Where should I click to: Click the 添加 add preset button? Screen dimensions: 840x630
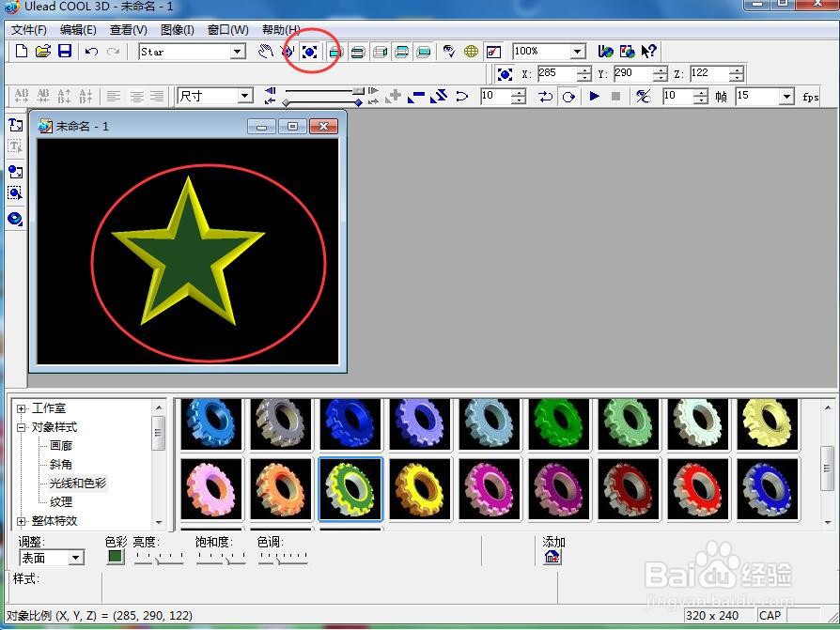(552, 557)
